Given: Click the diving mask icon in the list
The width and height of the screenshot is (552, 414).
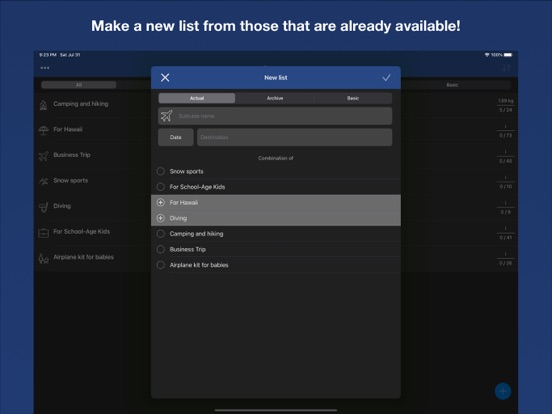Looking at the screenshot, I should tap(43, 207).
